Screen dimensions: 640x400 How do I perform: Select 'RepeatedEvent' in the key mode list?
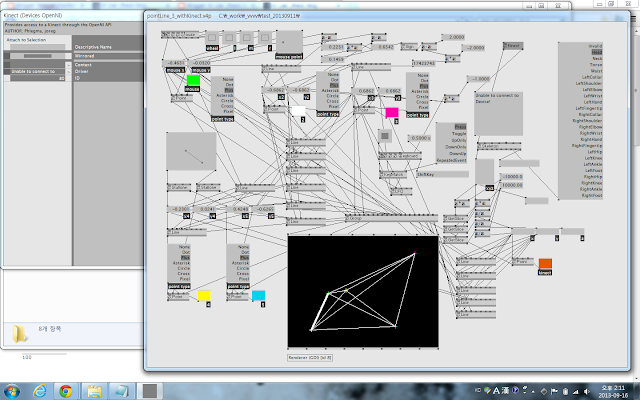click(451, 160)
